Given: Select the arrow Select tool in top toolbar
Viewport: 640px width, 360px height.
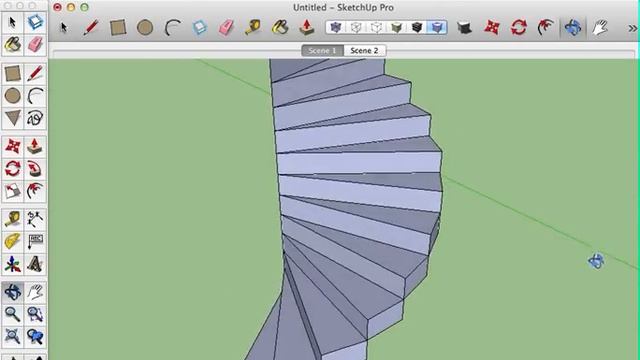Looking at the screenshot, I should coord(63,27).
